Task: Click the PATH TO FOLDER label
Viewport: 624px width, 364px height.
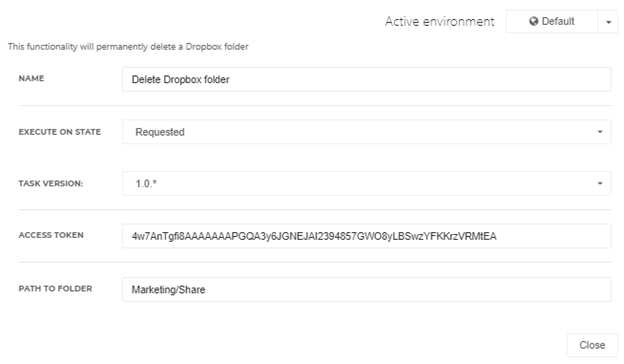Action: pos(55,289)
